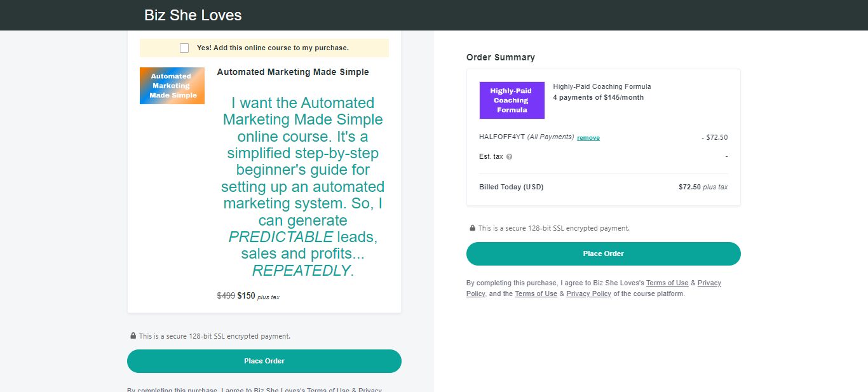Click Place Order under the Order Summary

pos(604,253)
